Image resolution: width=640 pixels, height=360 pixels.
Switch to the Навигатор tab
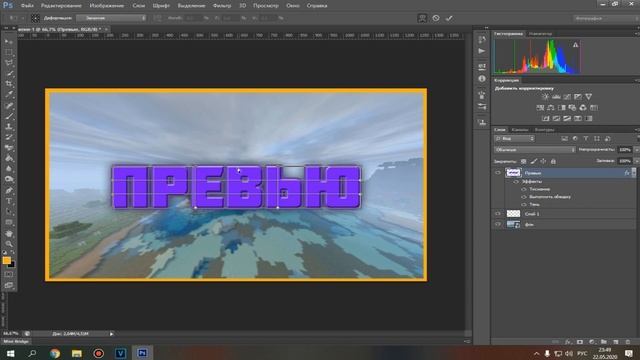coord(540,34)
